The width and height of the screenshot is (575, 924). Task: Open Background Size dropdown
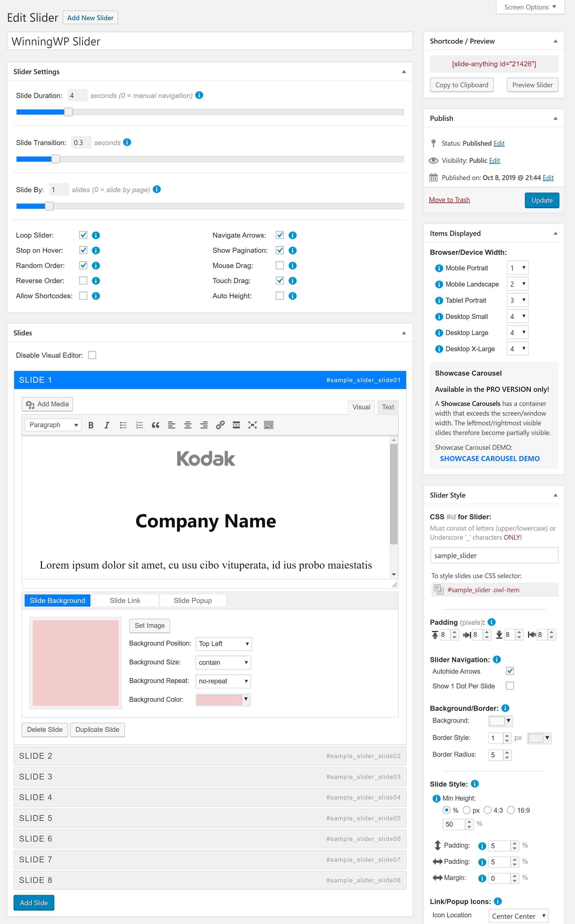223,663
